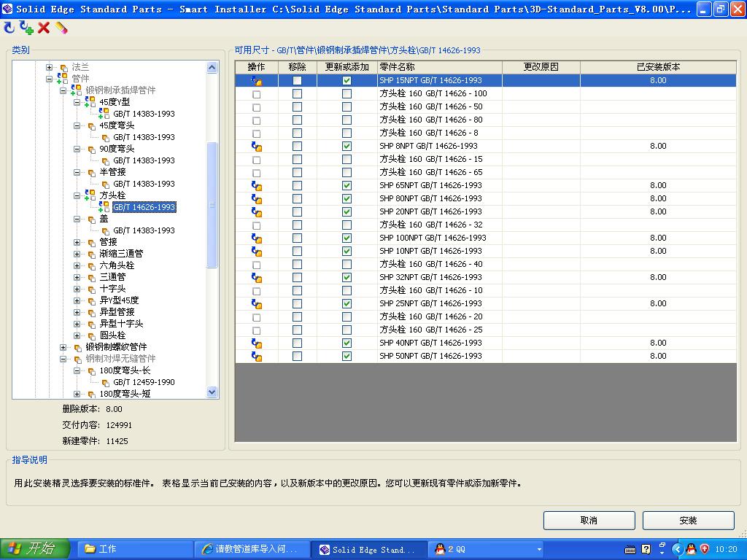Click the pencil eraser toolbar icon

(x=61, y=28)
